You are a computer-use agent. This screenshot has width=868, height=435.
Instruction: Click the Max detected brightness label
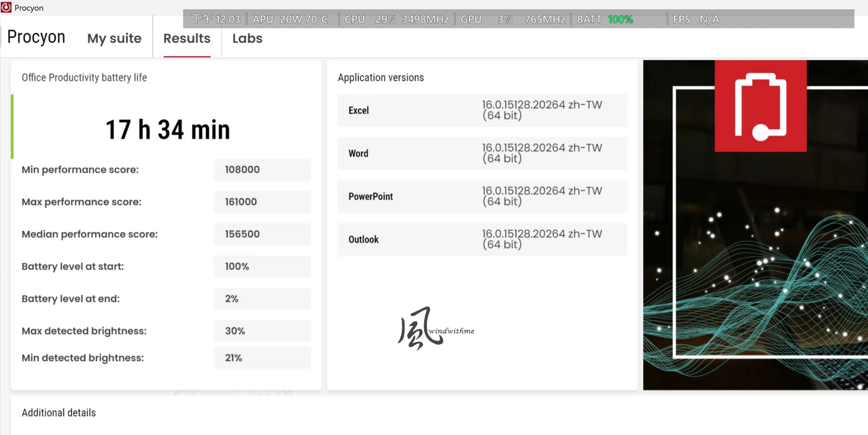[x=84, y=331]
